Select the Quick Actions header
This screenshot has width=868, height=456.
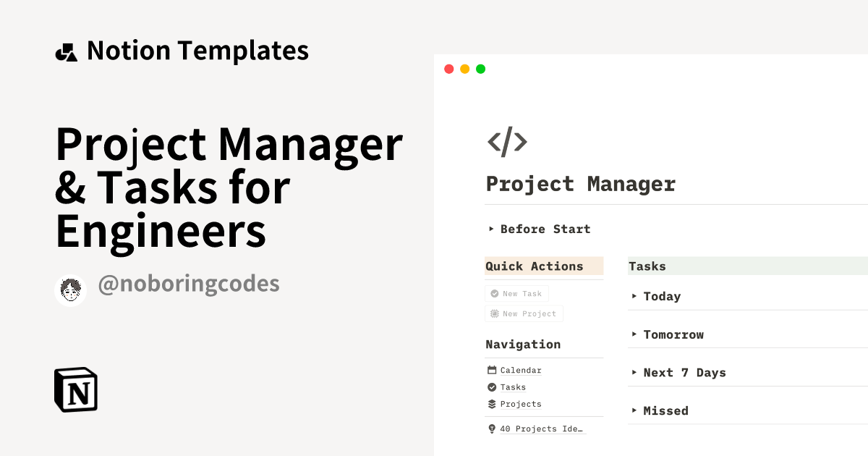[534, 266]
